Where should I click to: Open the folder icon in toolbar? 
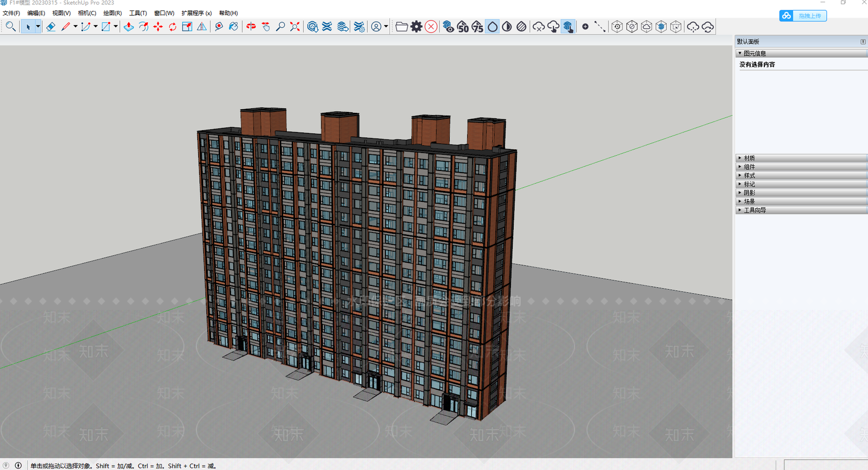click(x=401, y=27)
